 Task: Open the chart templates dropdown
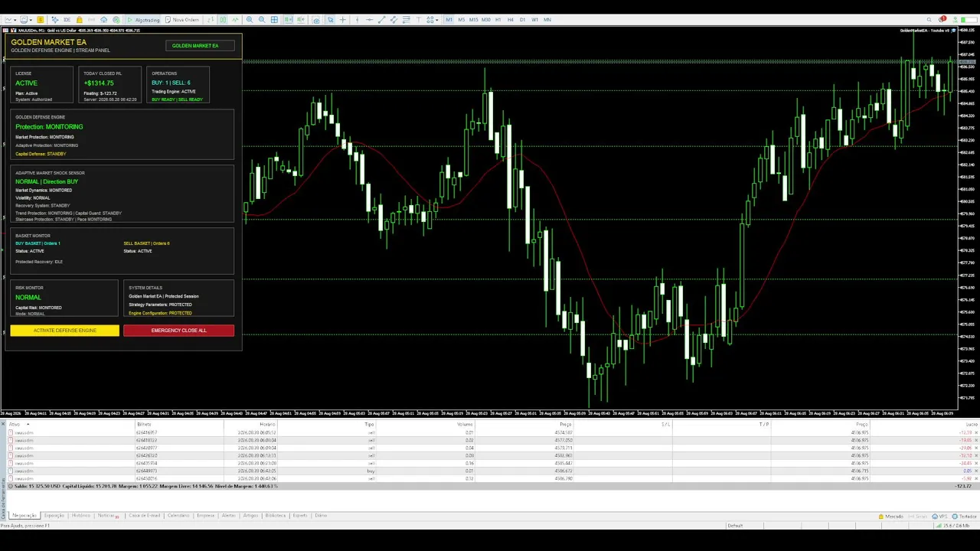click(x=28, y=20)
